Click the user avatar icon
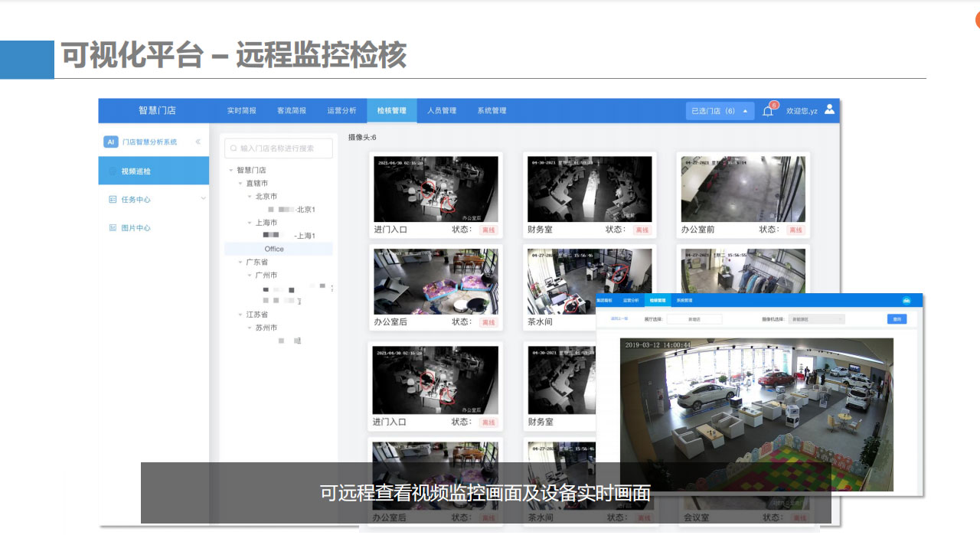This screenshot has width=980, height=535. (x=829, y=109)
